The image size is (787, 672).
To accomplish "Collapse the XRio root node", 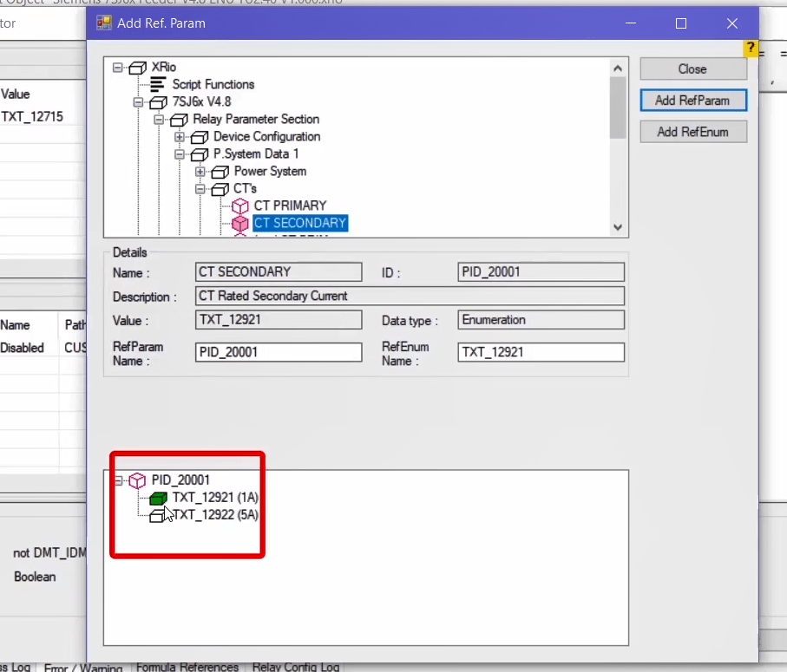I will pos(118,67).
